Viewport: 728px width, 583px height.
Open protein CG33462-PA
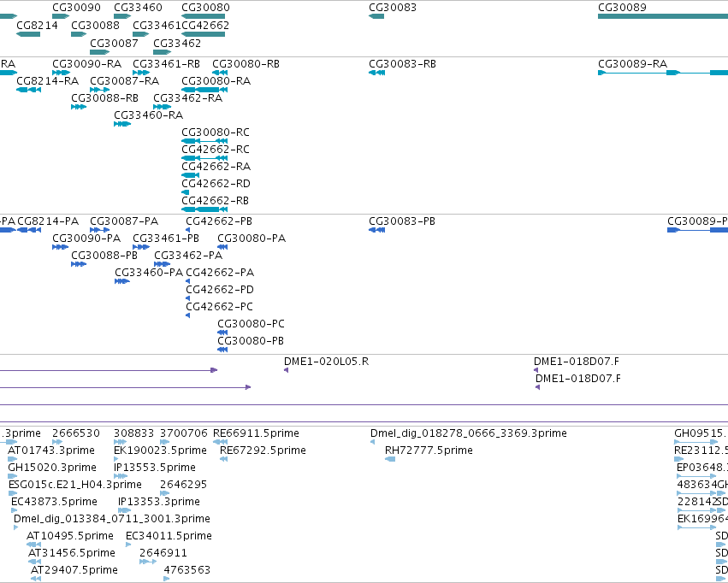coord(188,256)
